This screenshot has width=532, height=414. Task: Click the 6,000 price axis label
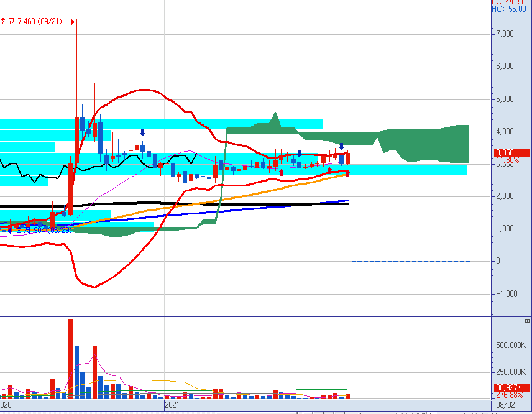[505, 66]
